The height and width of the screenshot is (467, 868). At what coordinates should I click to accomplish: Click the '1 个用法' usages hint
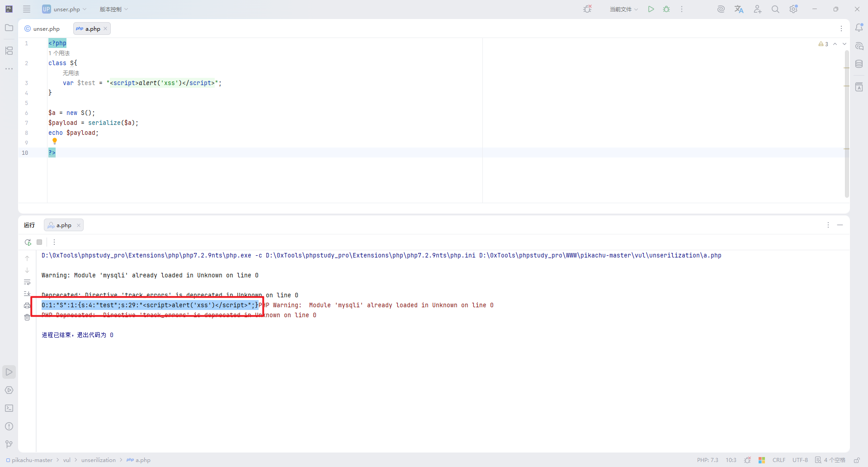pos(59,53)
